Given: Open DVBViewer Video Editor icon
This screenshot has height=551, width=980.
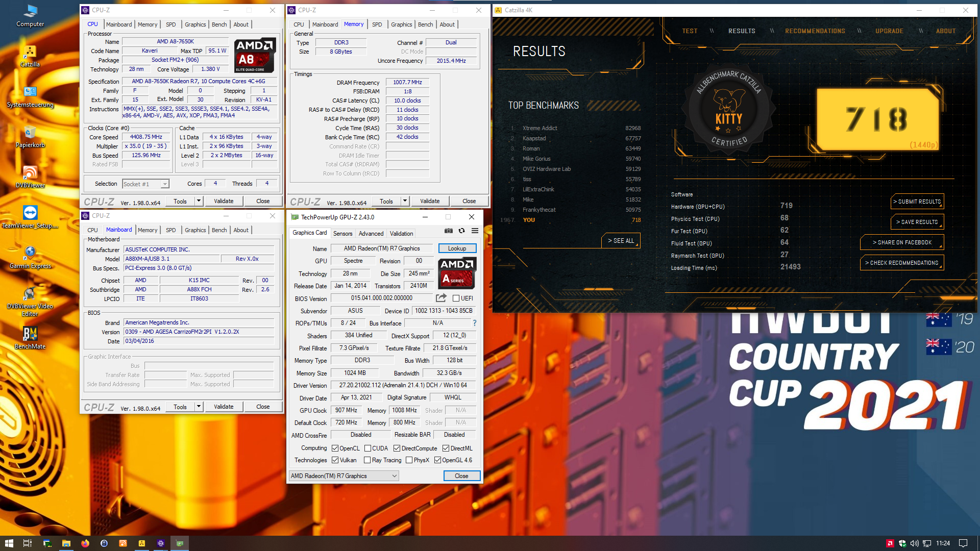Looking at the screenshot, I should pyautogui.click(x=30, y=301).
